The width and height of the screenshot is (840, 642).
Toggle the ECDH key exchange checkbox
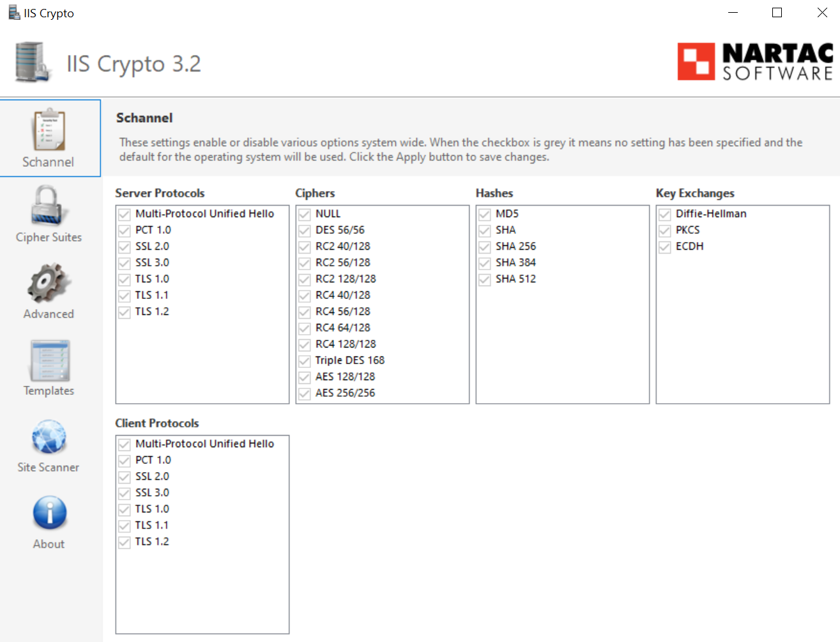tap(665, 247)
